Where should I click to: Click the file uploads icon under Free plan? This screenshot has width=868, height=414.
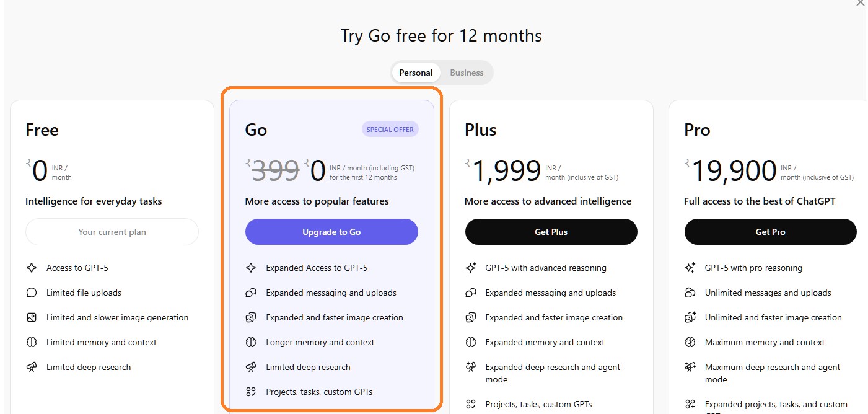(x=31, y=292)
